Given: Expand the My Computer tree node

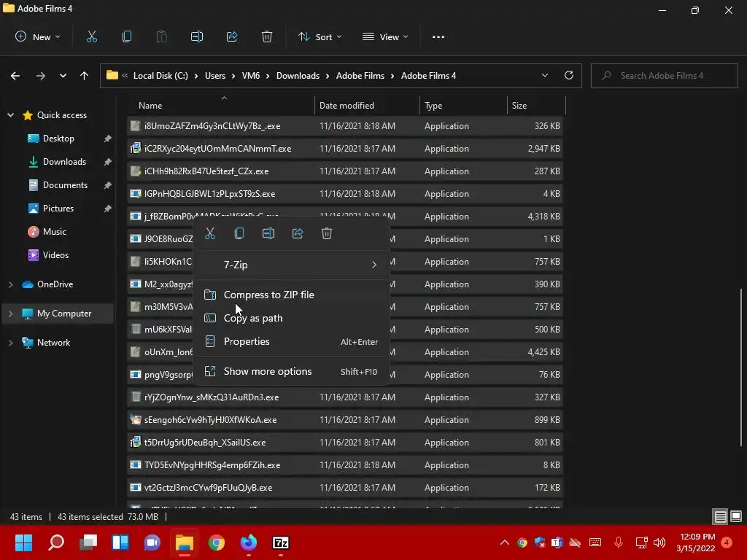Looking at the screenshot, I should [10, 314].
